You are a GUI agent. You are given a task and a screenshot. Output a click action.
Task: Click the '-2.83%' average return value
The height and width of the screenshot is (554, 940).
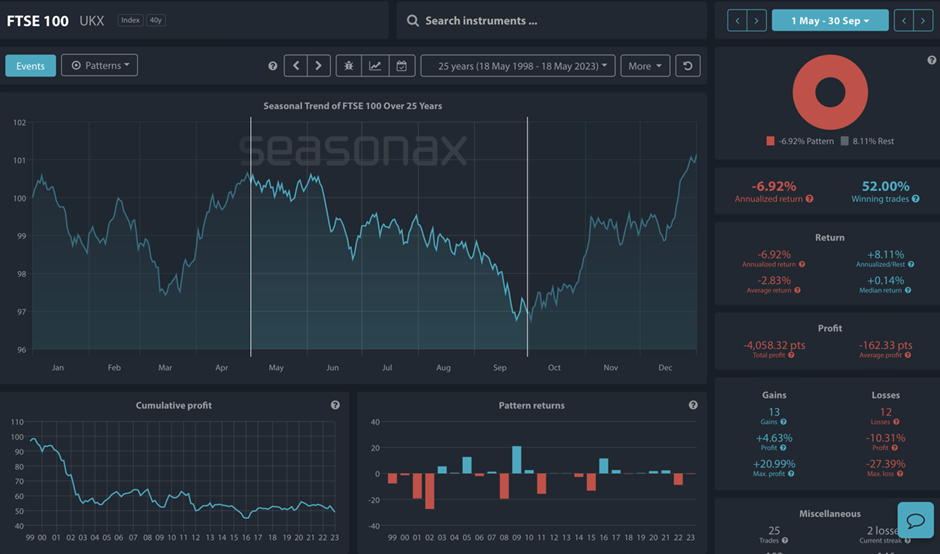[x=774, y=281]
